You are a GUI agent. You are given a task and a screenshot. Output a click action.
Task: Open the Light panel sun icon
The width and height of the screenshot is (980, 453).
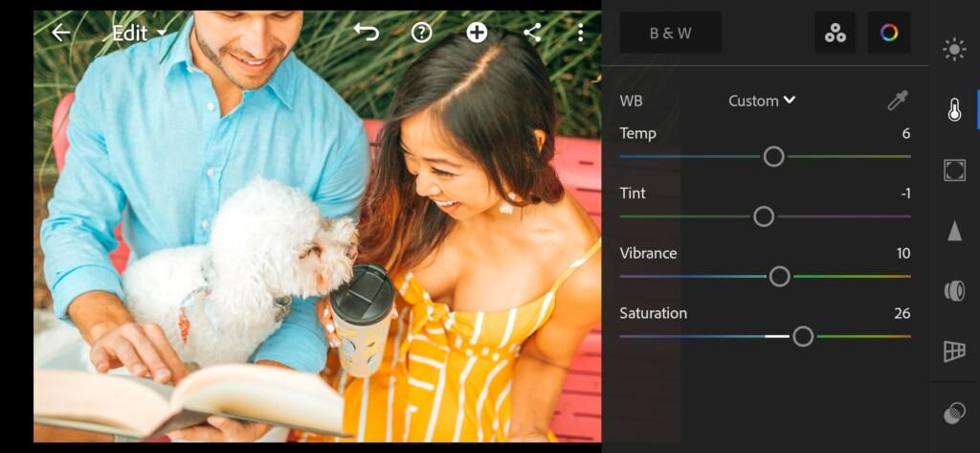pos(954,50)
